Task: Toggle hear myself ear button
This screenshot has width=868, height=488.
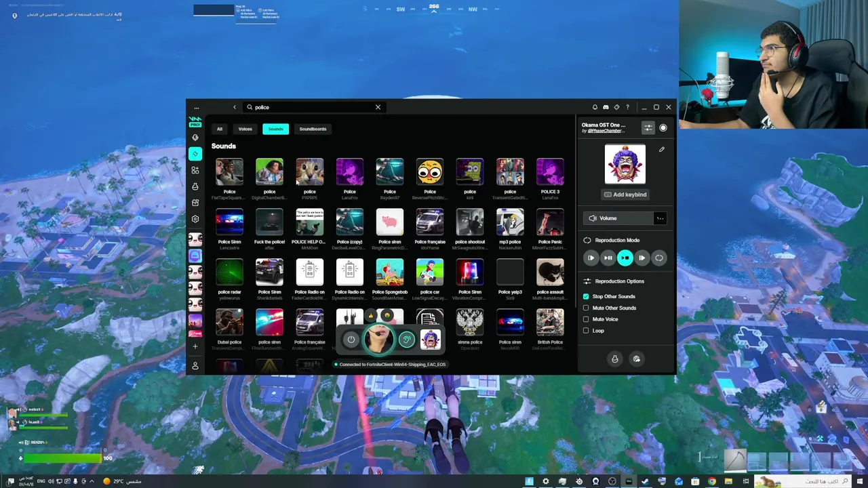Action: pos(406,340)
